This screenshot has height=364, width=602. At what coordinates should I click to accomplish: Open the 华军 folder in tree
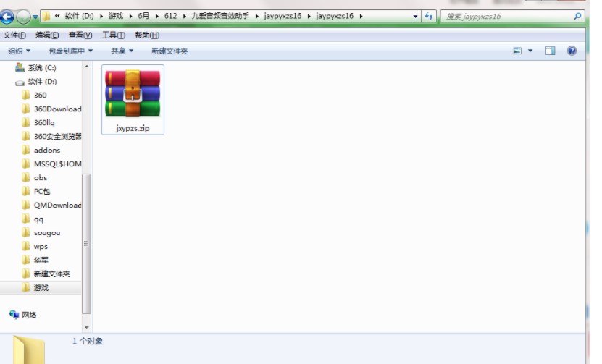[35, 260]
